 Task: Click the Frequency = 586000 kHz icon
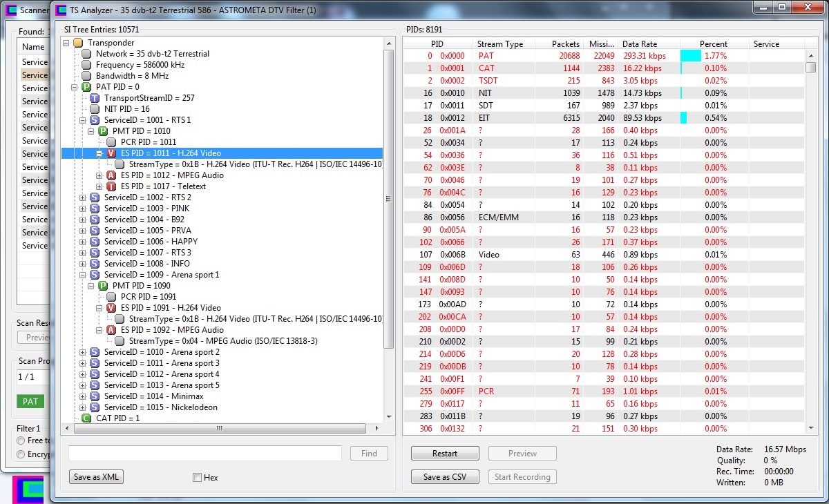(x=86, y=65)
